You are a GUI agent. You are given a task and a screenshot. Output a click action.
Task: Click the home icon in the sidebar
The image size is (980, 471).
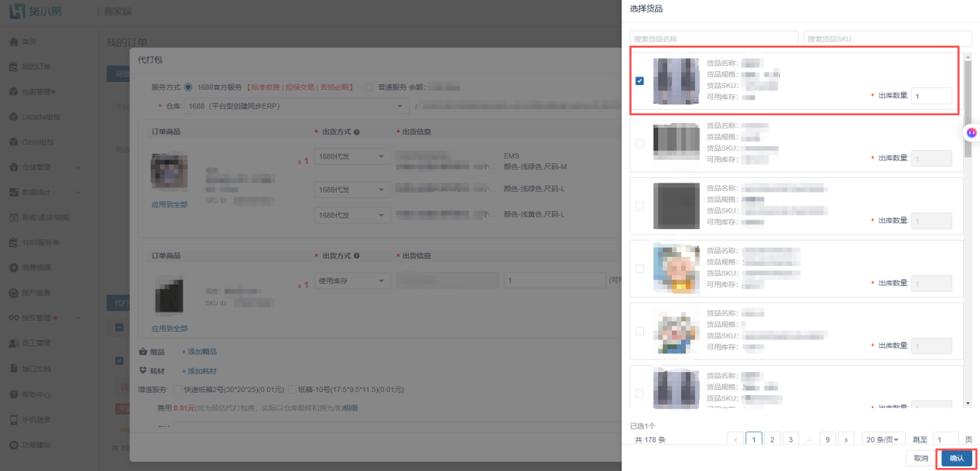(x=13, y=41)
